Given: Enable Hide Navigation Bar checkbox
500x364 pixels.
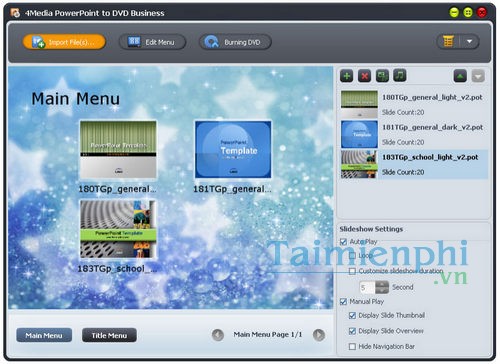Looking at the screenshot, I should [x=352, y=347].
